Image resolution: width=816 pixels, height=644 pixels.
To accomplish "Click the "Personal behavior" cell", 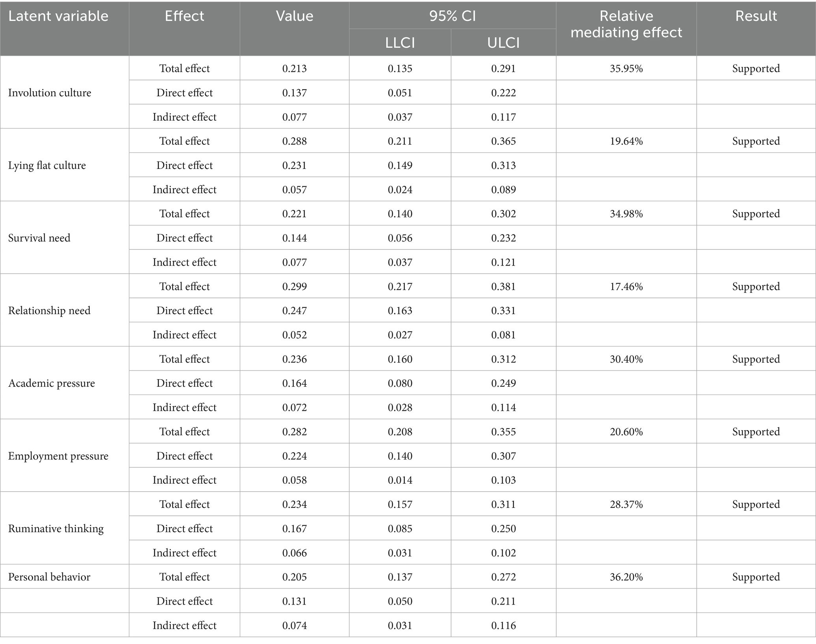I will (x=49, y=577).
